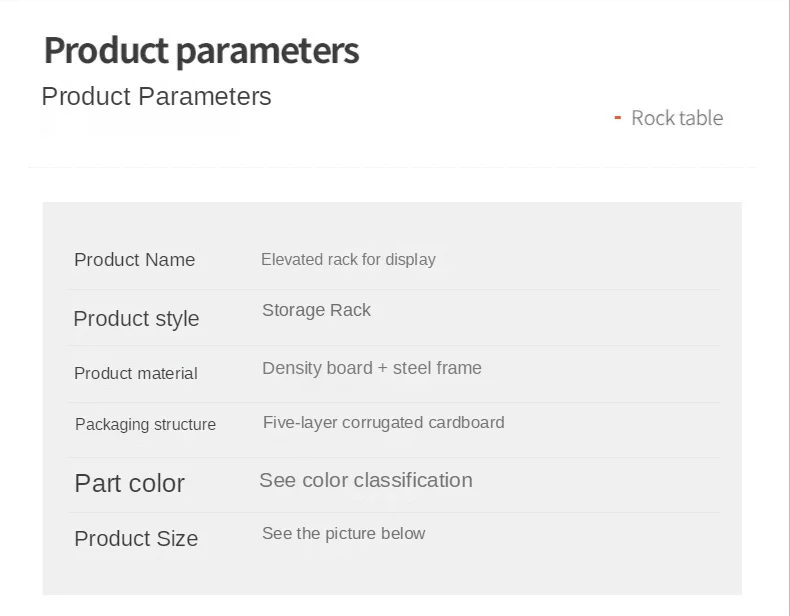Click the "Product material" row label

[135, 373]
